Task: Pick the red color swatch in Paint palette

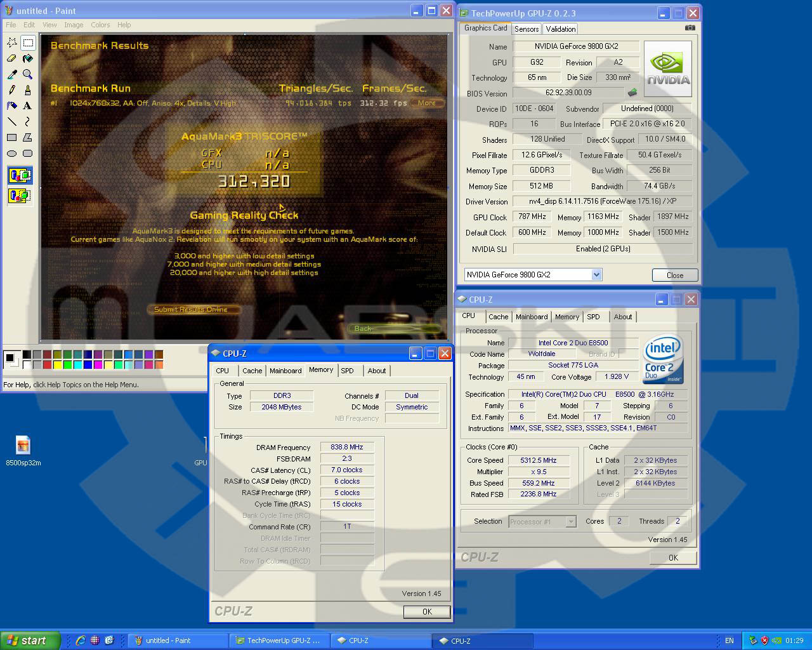Action: (x=48, y=365)
